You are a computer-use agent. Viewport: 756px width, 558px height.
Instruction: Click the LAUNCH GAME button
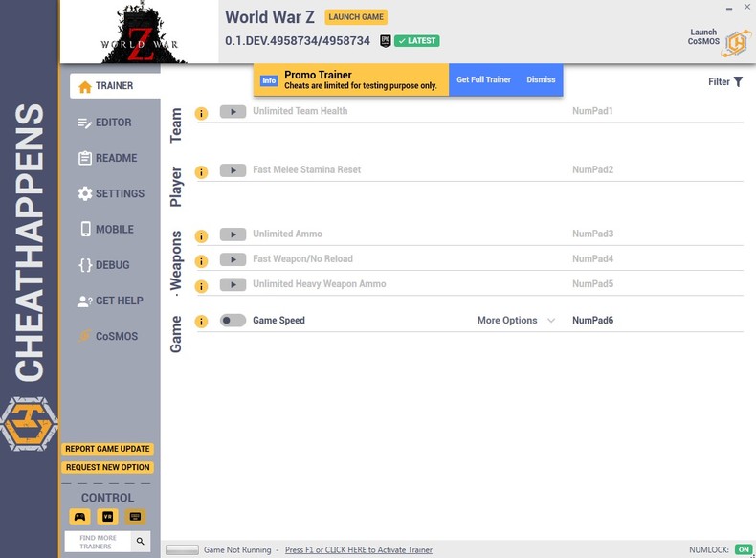point(356,17)
